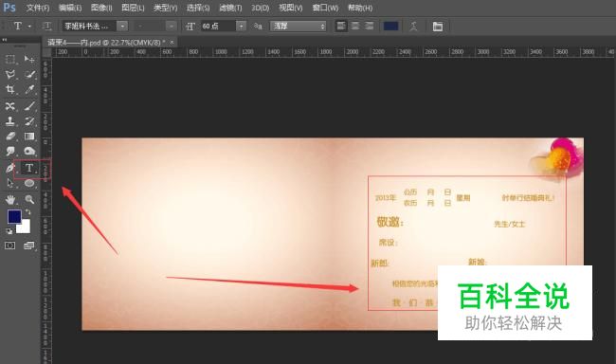Select the Zoom tool
Viewport: 616px width, 364px height.
pos(29,200)
